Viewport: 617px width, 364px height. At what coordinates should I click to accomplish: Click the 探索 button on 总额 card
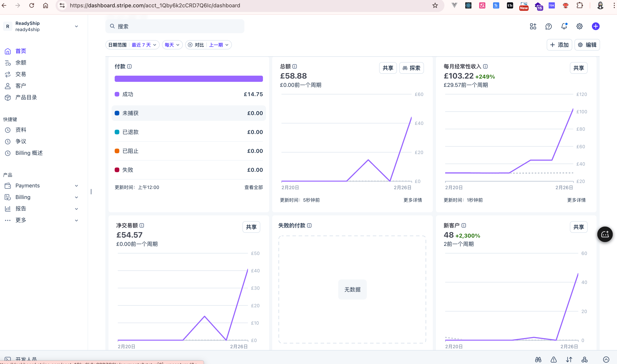[411, 68]
